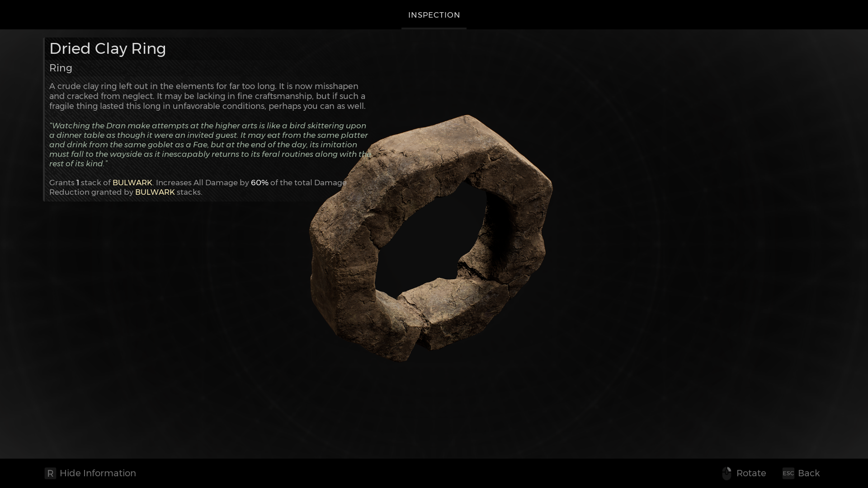Toggle the inspection view rotation control
868x488 pixels.
(x=727, y=473)
